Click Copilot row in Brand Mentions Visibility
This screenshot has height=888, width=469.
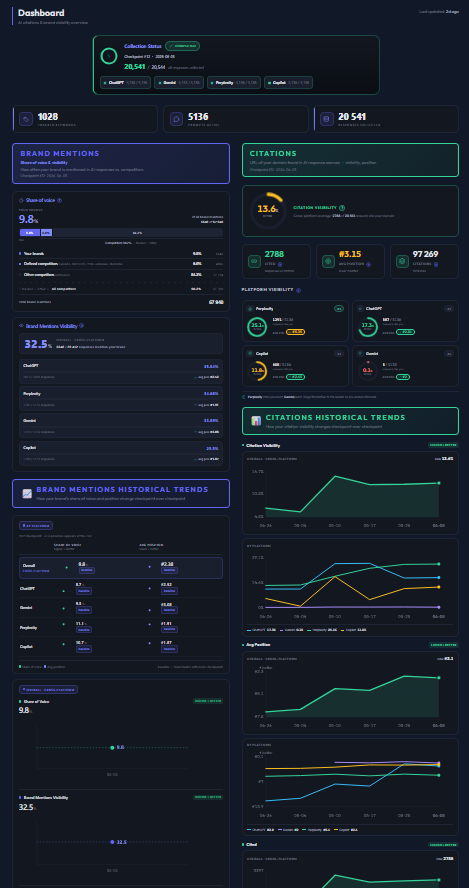[x=121, y=453]
